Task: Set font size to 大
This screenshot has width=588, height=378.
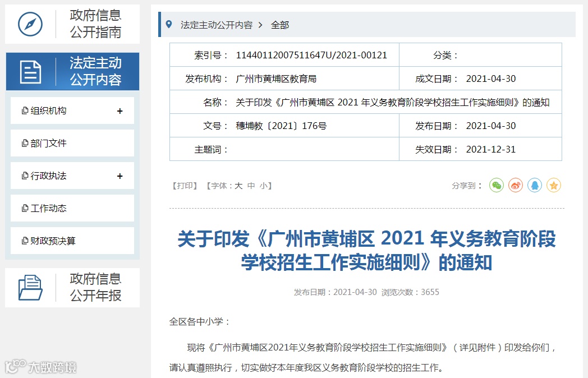Action: 238,186
